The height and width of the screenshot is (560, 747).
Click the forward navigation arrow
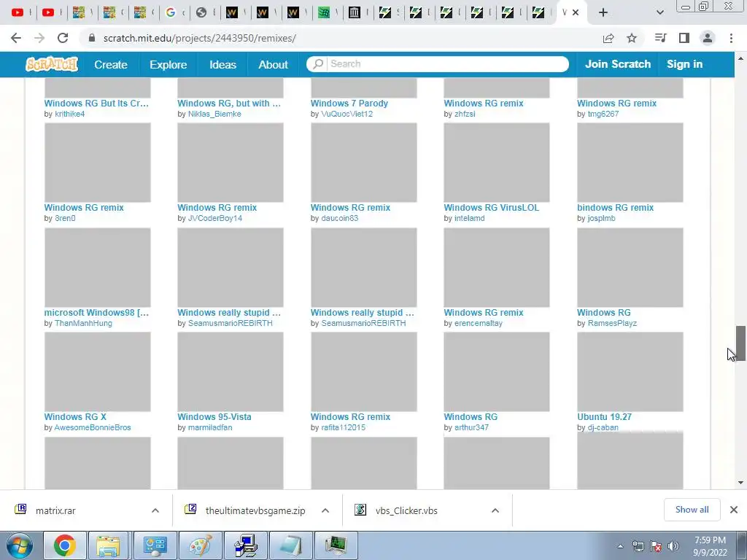pos(39,38)
